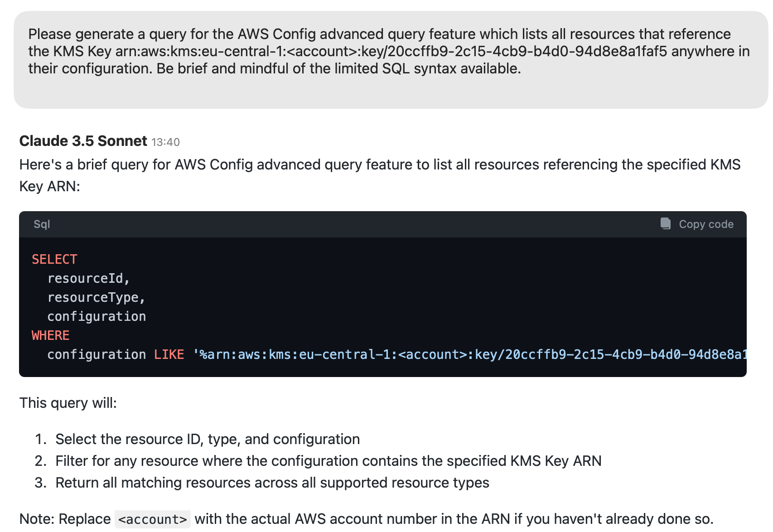Click the configuration column line under SELECT

pos(97,316)
